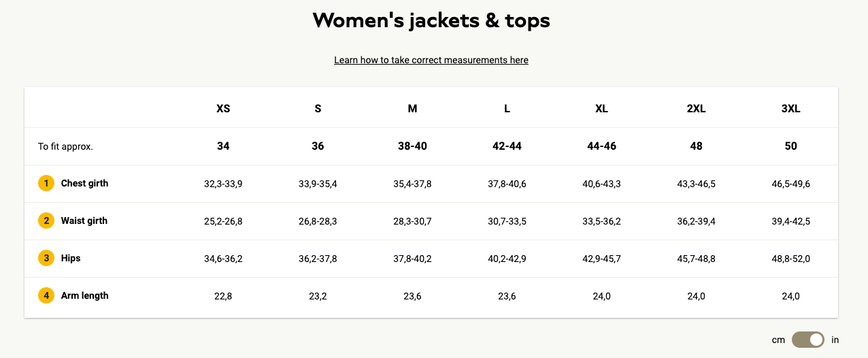The image size is (868, 358).
Task: Select the cm unit label
Action: 778,340
